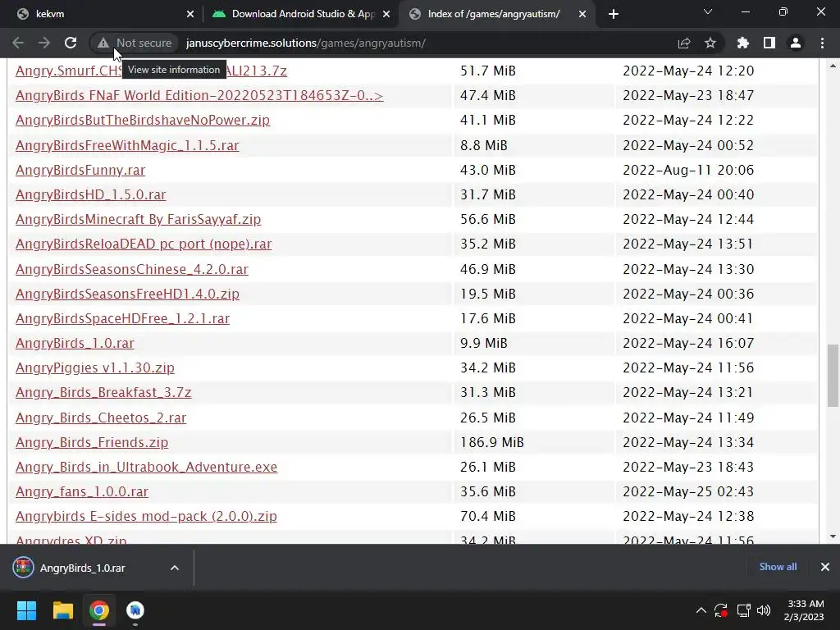Download AngryBirdsButTheBirdshaveNoPower.zip

coord(143,120)
